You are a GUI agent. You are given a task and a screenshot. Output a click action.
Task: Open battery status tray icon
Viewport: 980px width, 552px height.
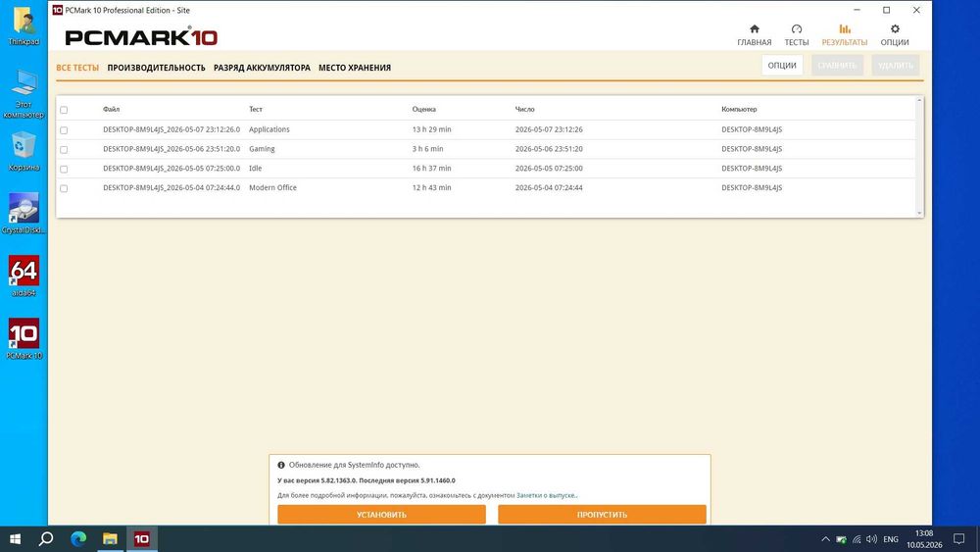(x=841, y=539)
